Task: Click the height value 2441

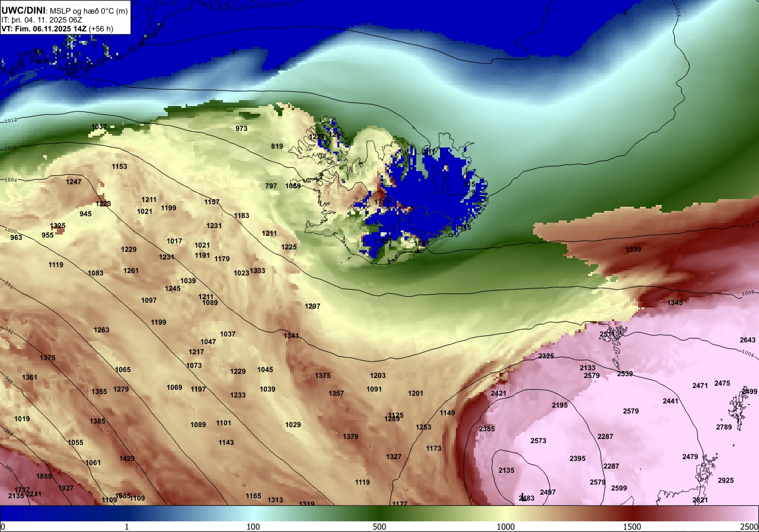Action: coord(671,401)
